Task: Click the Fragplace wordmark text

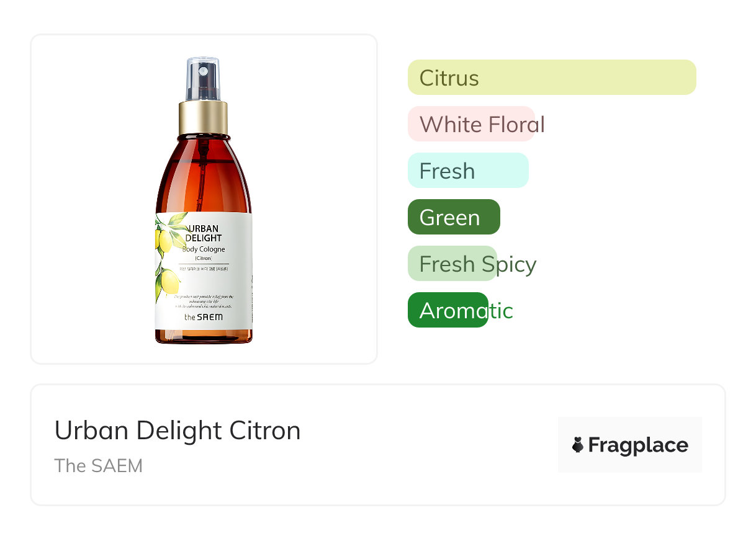Action: click(x=638, y=445)
